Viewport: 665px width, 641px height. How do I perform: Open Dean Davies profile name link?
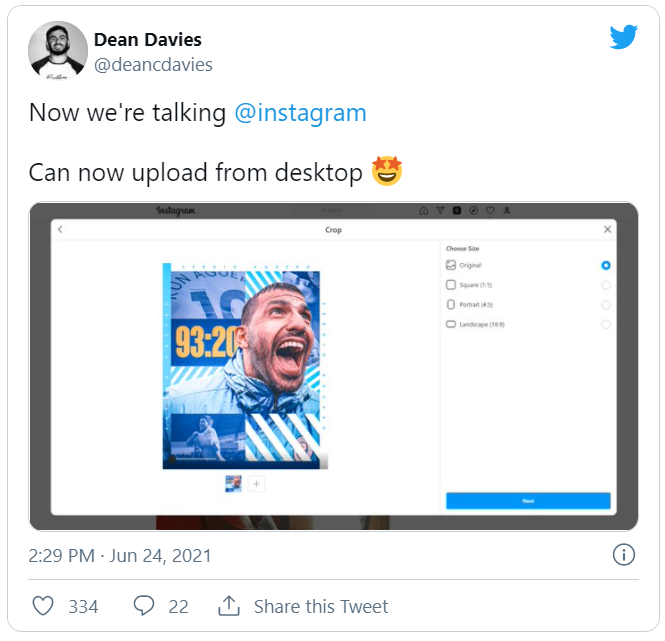tap(147, 40)
